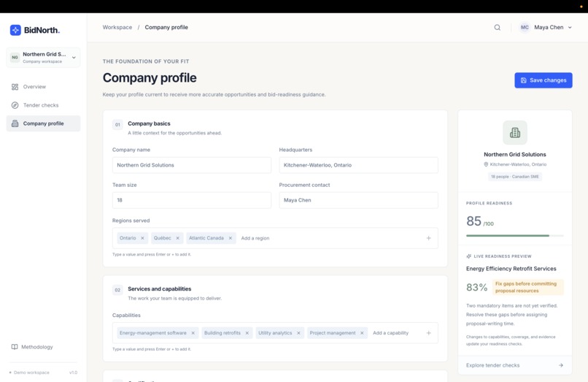588x382 pixels.
Task: Click the location pin icon in summary card
Action: (x=486, y=164)
